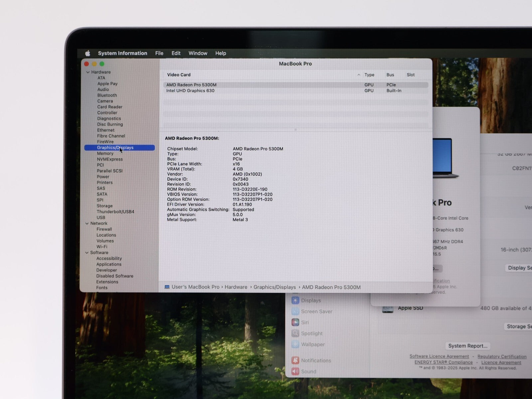Click the Bus column header
The height and width of the screenshot is (399, 532).
390,75
